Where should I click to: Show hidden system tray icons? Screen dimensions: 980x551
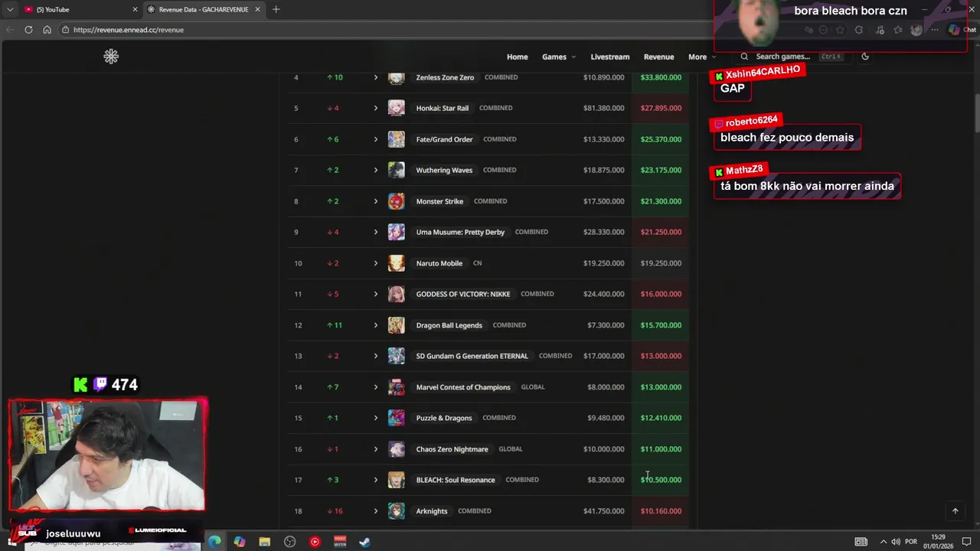883,542
